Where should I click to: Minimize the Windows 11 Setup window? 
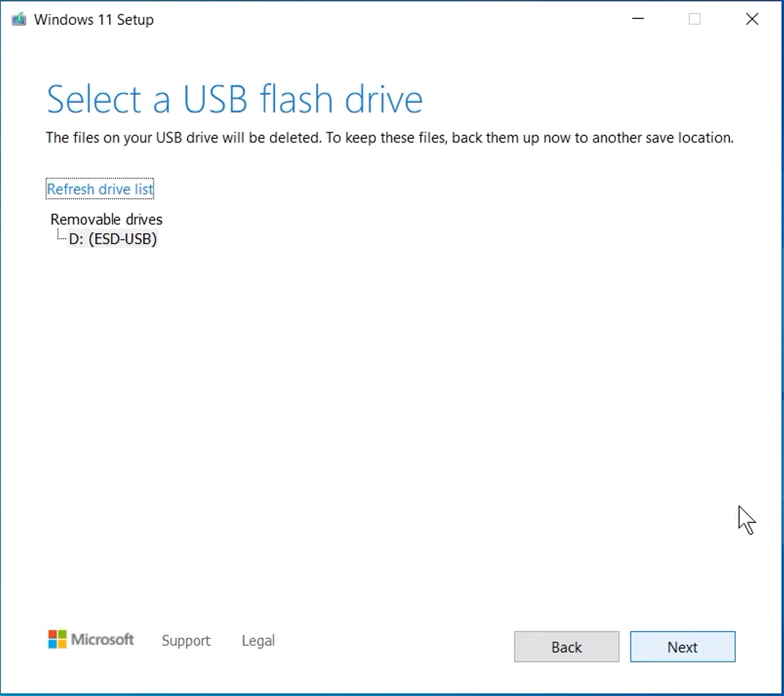click(x=638, y=20)
